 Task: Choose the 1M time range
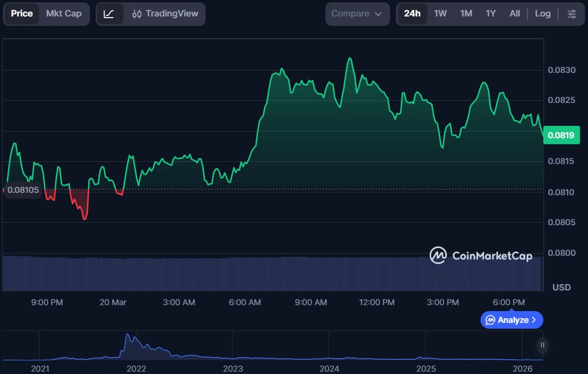(x=466, y=14)
